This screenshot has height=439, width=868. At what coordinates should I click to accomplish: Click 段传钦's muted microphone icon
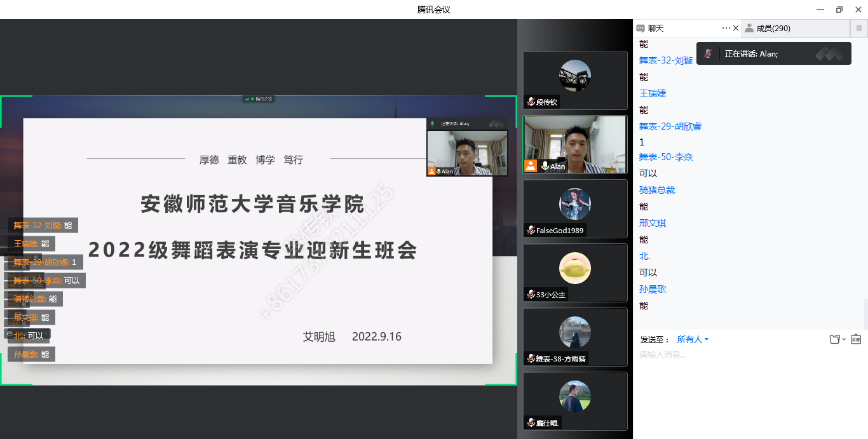tap(531, 102)
